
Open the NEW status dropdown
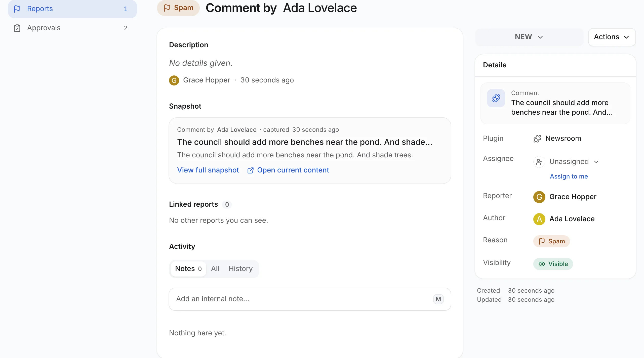529,37
